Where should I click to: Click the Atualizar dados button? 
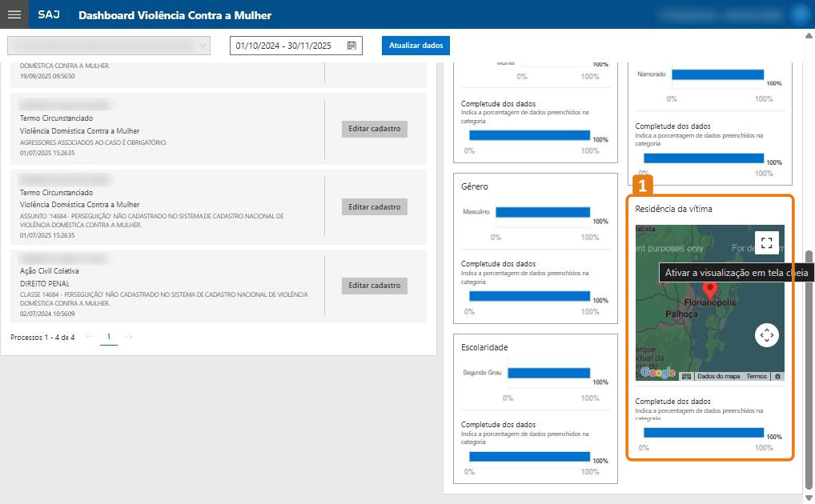click(x=416, y=46)
